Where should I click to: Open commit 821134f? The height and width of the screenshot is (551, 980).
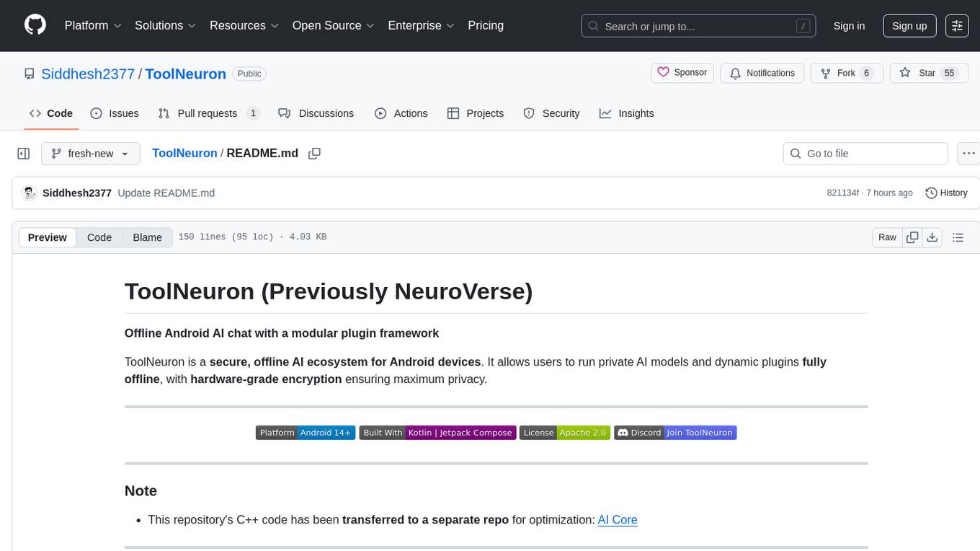click(x=843, y=193)
